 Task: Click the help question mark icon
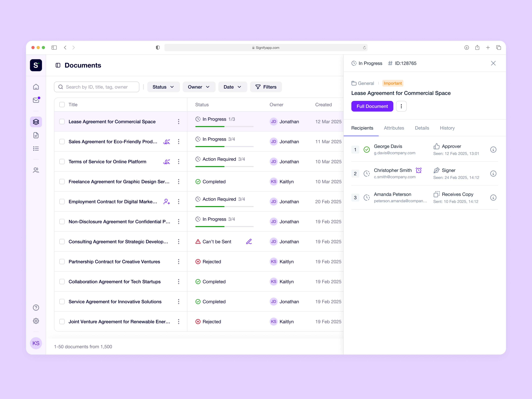pos(36,308)
